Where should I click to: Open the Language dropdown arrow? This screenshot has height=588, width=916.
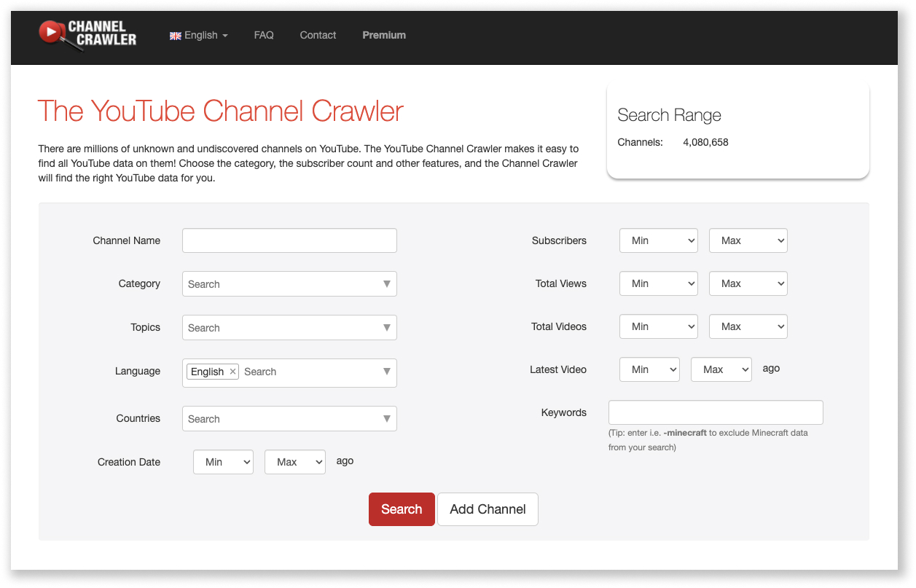point(387,372)
